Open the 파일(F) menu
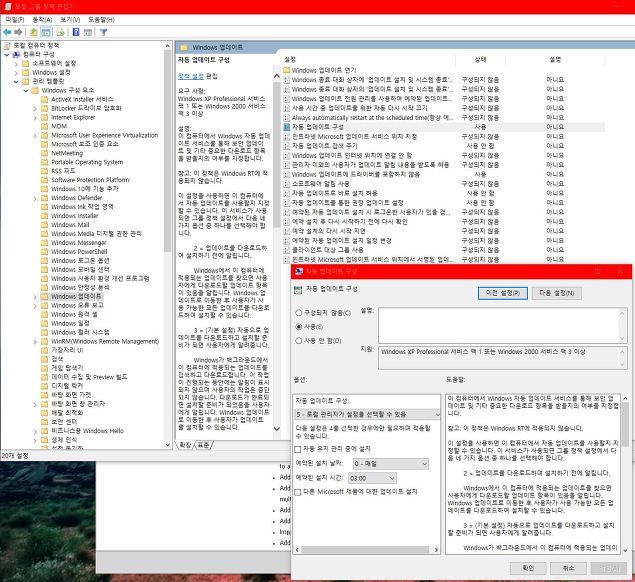The image size is (635, 582). click(x=15, y=19)
